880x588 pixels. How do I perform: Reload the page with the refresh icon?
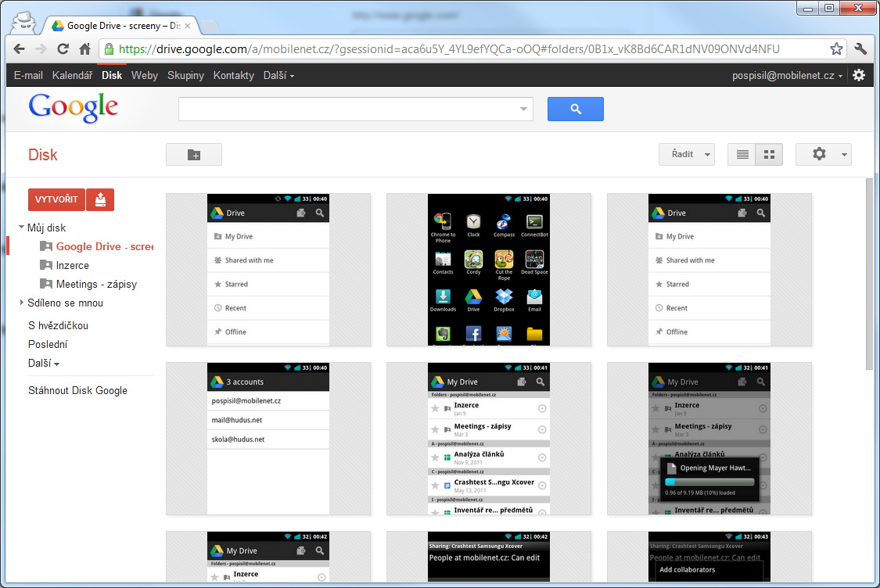(63, 48)
